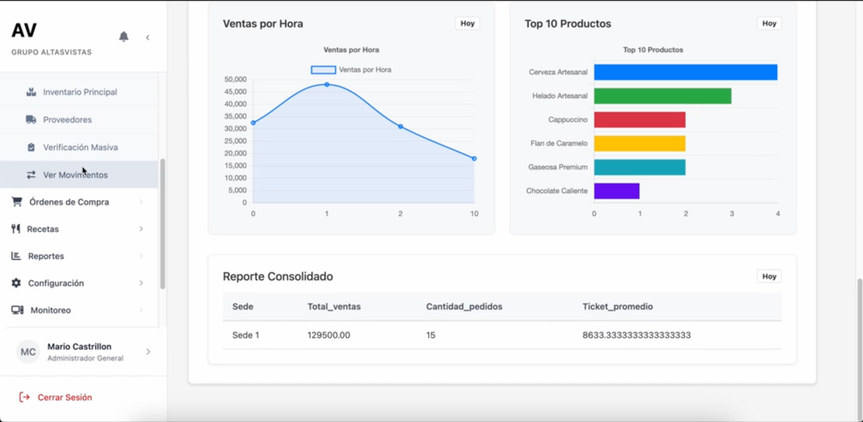Viewport: 863px width, 422px height.
Task: Click the chart data point at hour 2
Action: pos(401,127)
